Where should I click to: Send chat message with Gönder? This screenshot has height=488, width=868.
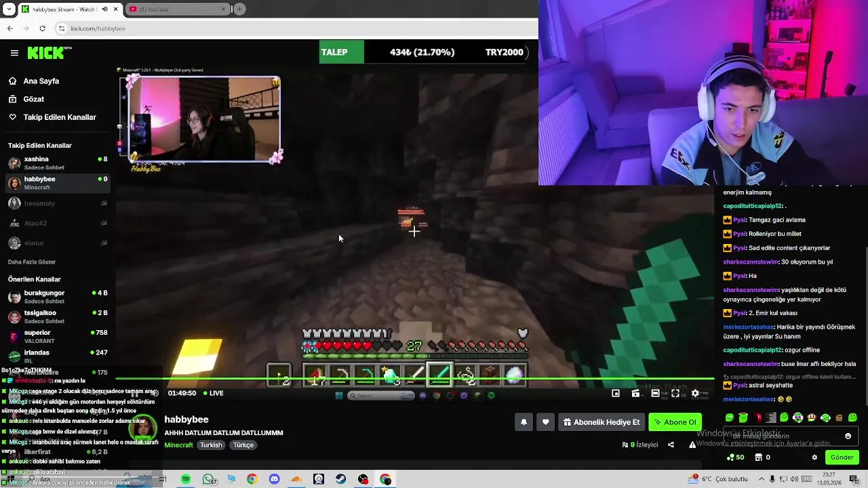842,457
